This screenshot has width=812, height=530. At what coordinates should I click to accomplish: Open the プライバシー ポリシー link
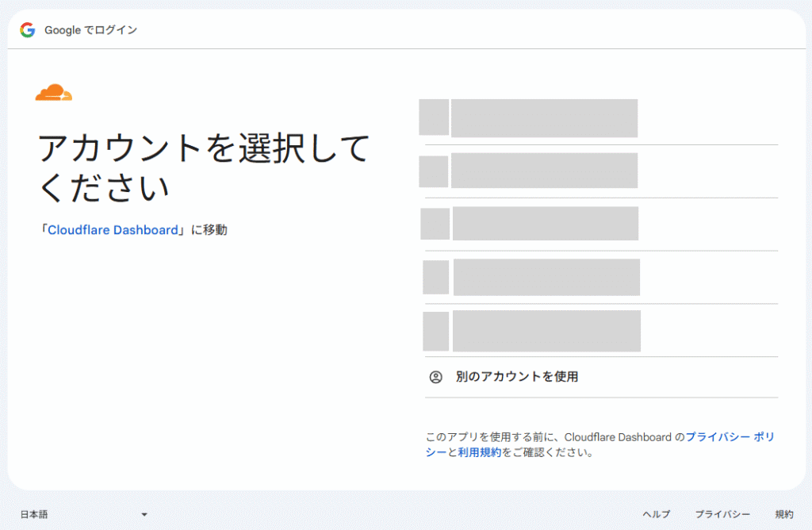click(x=729, y=437)
